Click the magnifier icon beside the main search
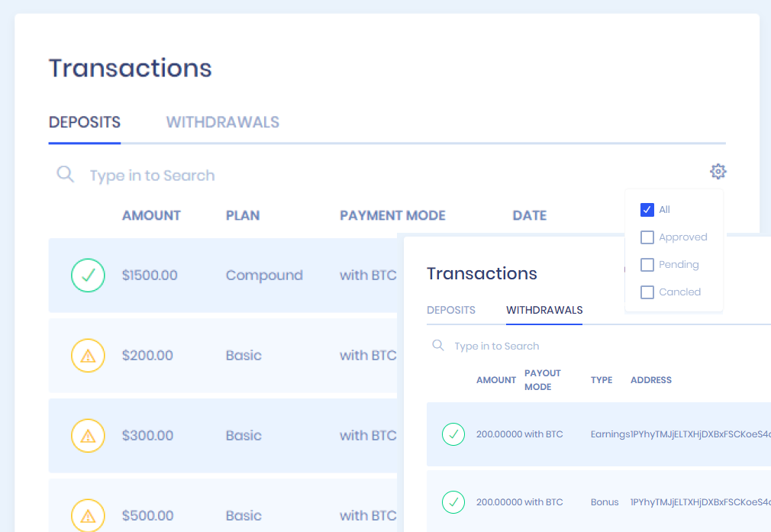The image size is (771, 532). click(66, 175)
